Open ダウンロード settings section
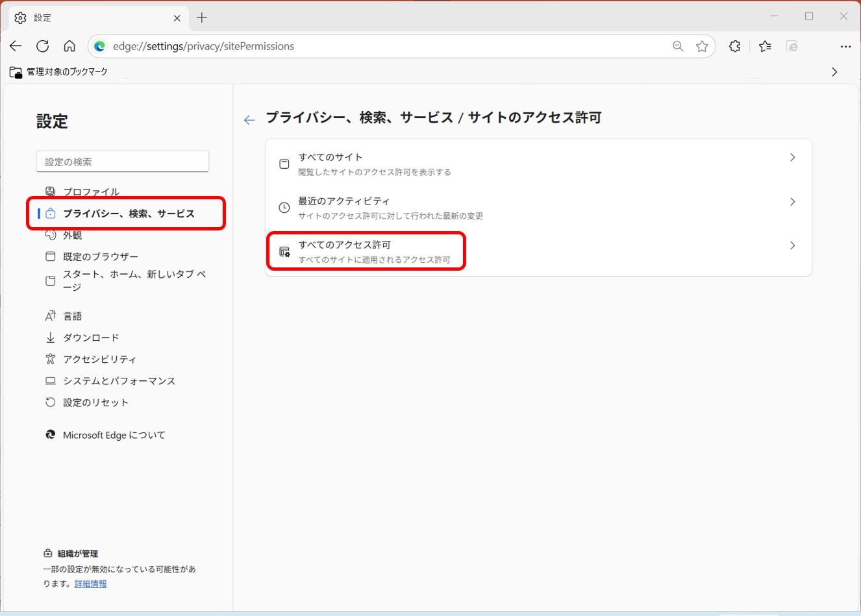This screenshot has height=616, width=861. (x=91, y=338)
